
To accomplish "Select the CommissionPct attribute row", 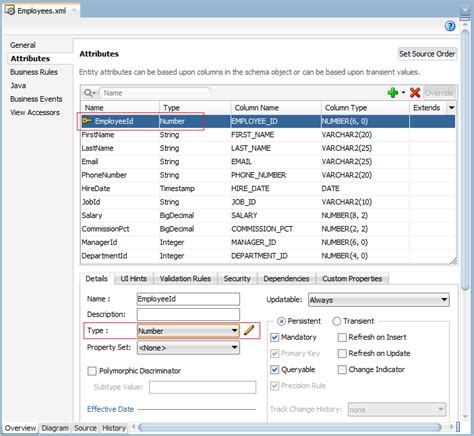I will (268, 229).
